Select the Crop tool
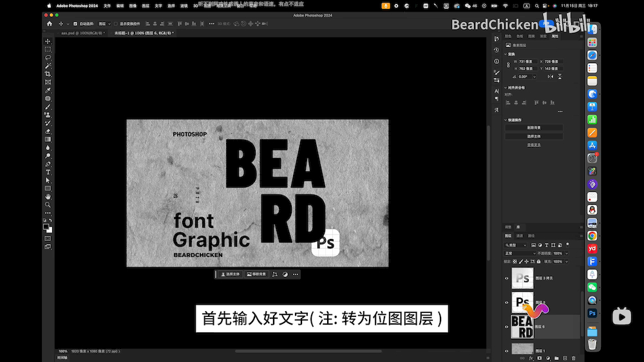The height and width of the screenshot is (362, 644). pyautogui.click(x=48, y=74)
